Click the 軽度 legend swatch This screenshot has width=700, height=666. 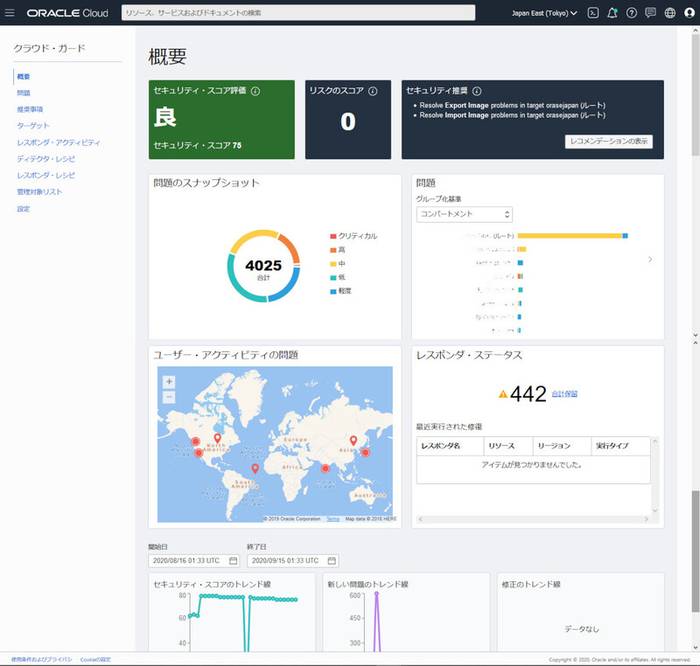(x=333, y=291)
